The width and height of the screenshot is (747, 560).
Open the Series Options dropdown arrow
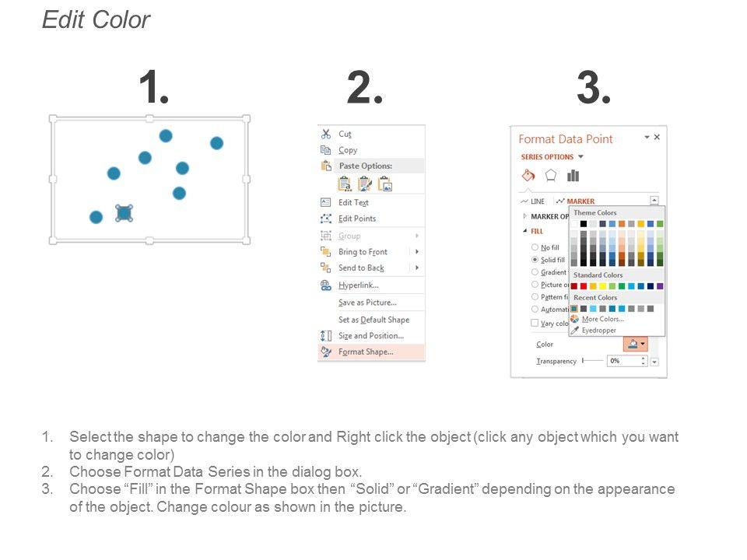[580, 157]
